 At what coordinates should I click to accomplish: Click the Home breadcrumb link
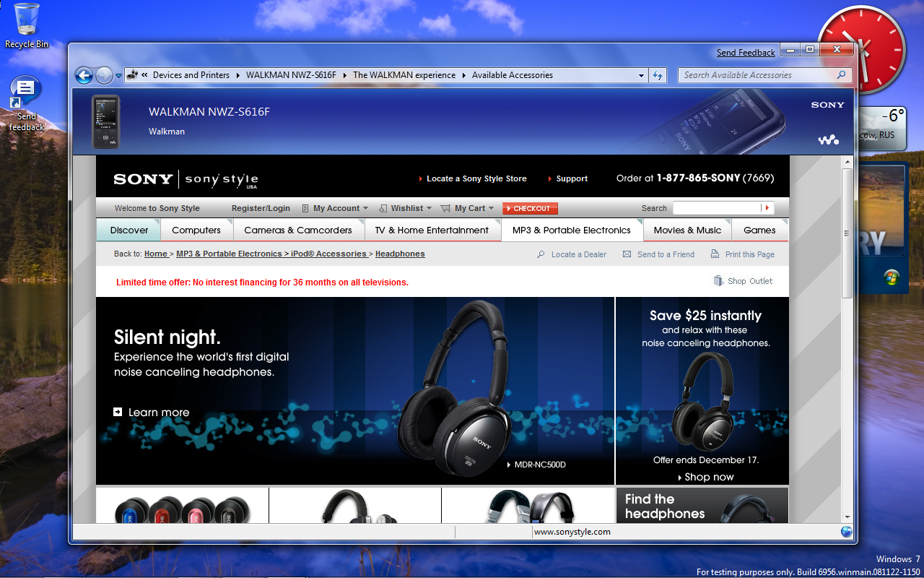pos(156,254)
